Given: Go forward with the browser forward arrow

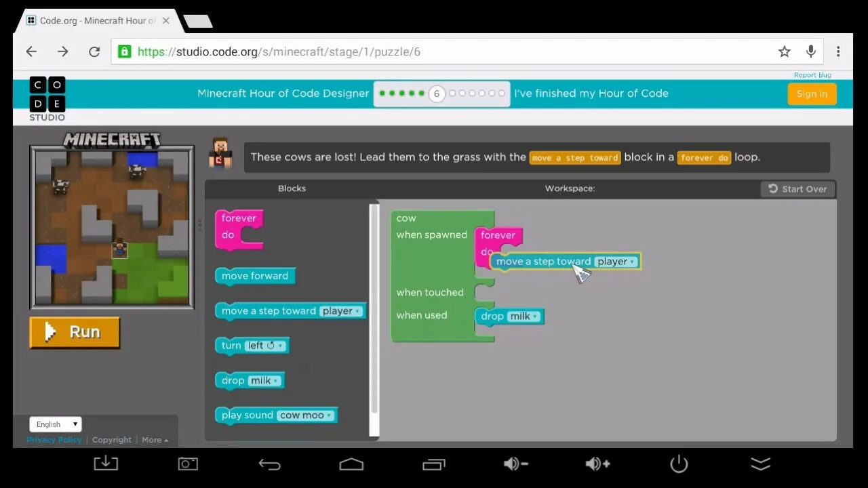Looking at the screenshot, I should click(63, 52).
